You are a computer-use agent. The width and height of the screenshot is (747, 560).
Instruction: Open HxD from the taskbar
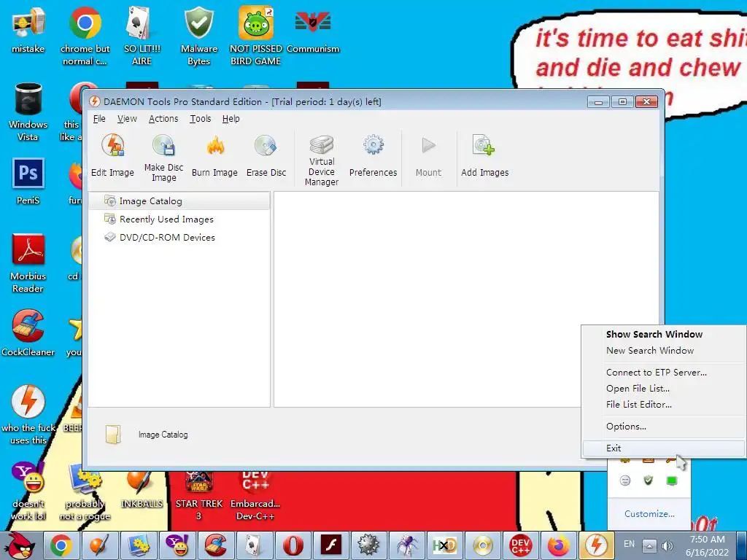444,545
